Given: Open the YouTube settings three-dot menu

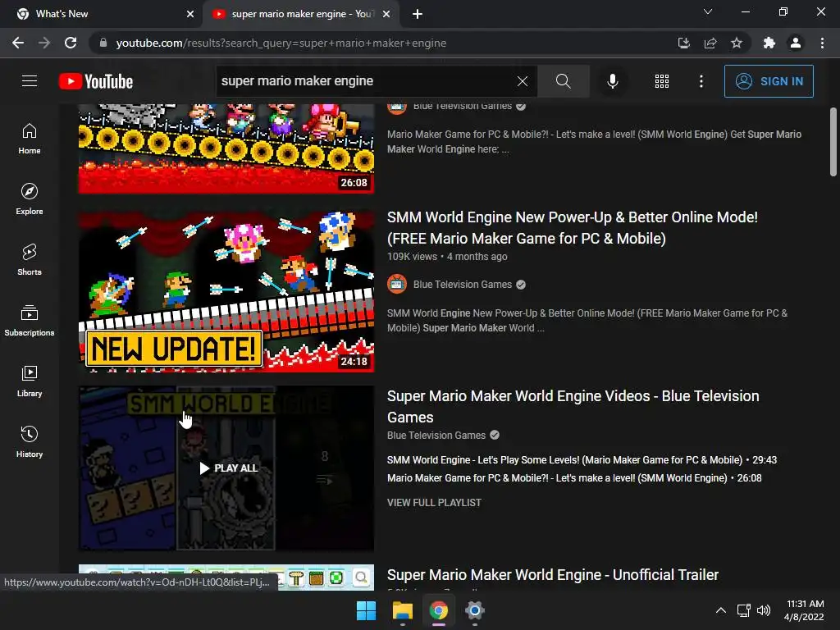Looking at the screenshot, I should (x=701, y=81).
